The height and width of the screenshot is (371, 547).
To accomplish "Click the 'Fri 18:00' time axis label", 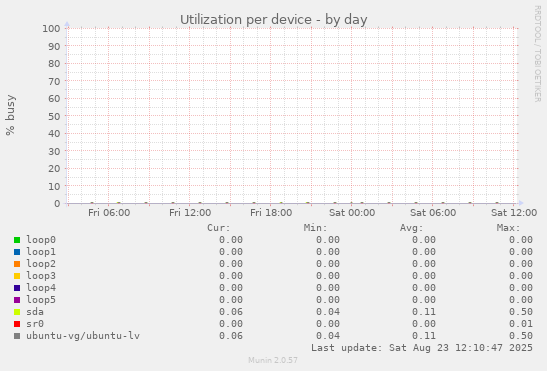I will [x=271, y=213].
